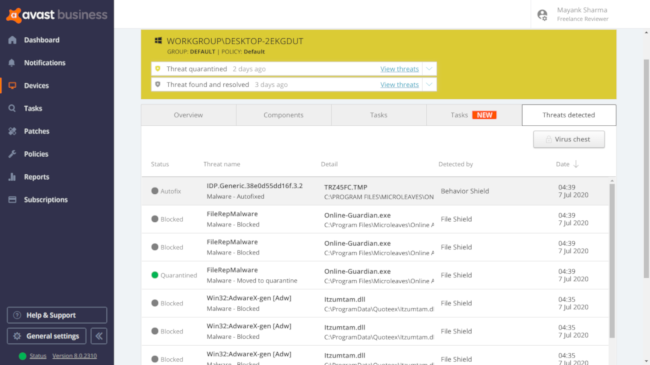Click Malware - Moved to quarantine text
650x365 pixels.
click(x=252, y=280)
